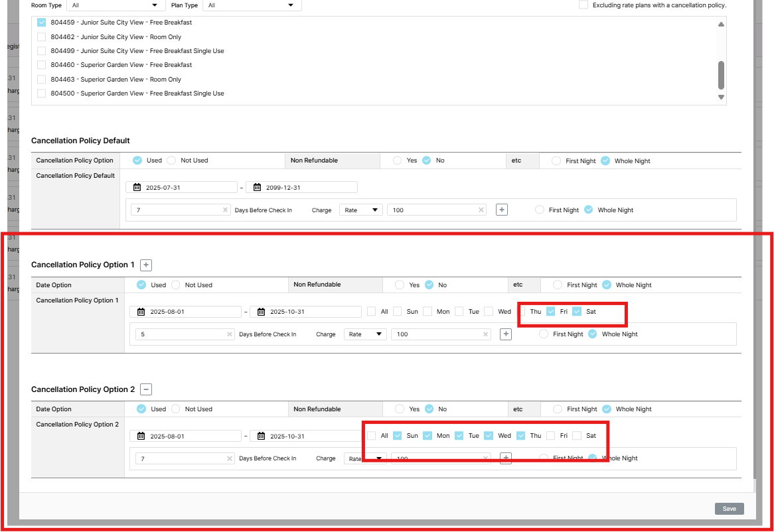Select Not Used for Option 2 Date Option

coord(176,409)
